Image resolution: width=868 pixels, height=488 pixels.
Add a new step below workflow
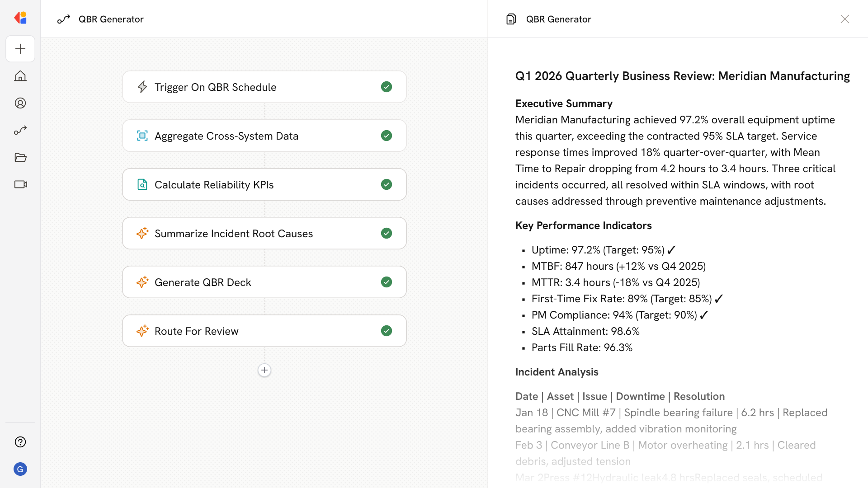pyautogui.click(x=264, y=370)
